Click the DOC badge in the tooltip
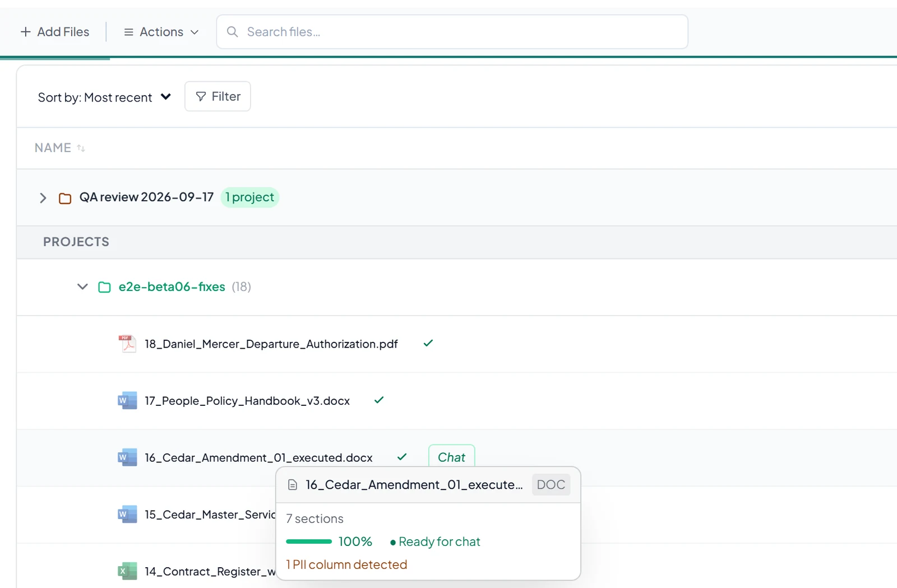Image resolution: width=897 pixels, height=588 pixels. click(551, 485)
